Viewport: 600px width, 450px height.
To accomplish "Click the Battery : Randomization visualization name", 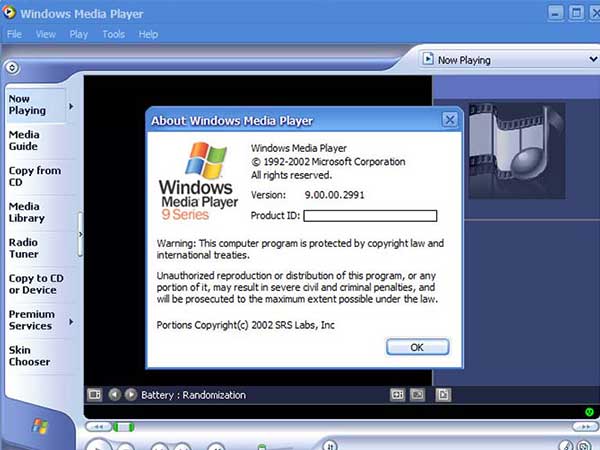I will pos(194,395).
